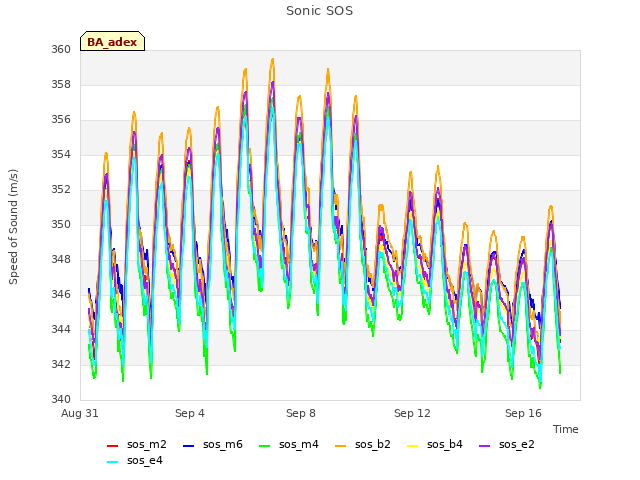Click the 350 y-axis tick label
Image resolution: width=640 pixels, height=480 pixels.
61,224
